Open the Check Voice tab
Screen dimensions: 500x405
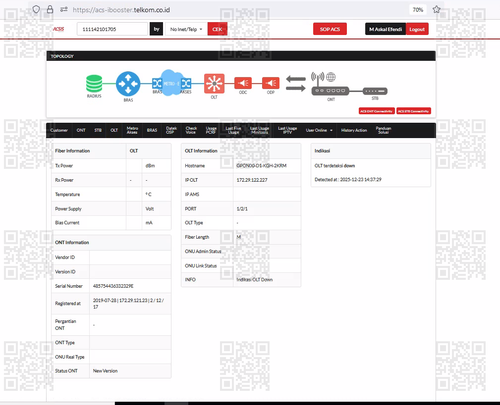(x=191, y=130)
